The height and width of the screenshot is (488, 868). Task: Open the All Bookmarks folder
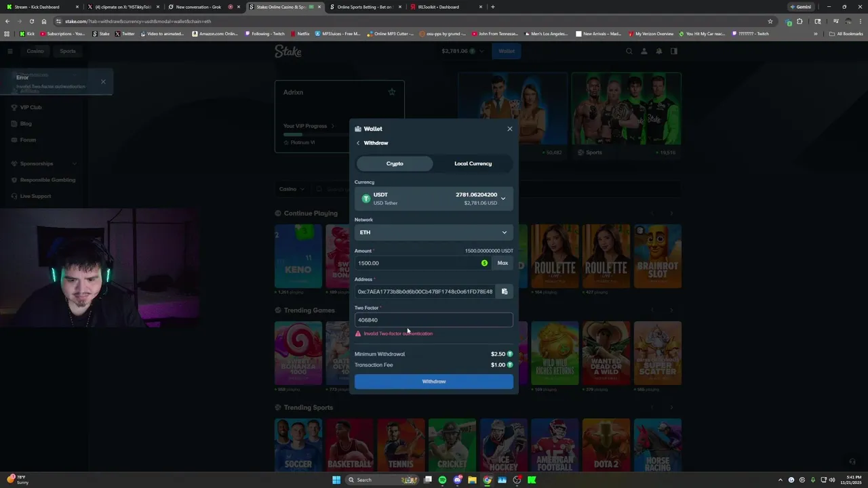click(846, 33)
